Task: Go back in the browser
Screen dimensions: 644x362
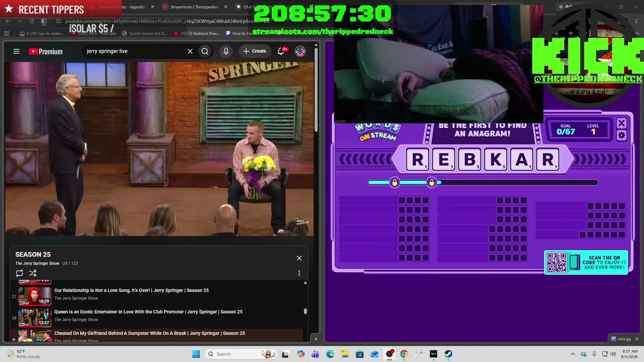Action: point(8,21)
